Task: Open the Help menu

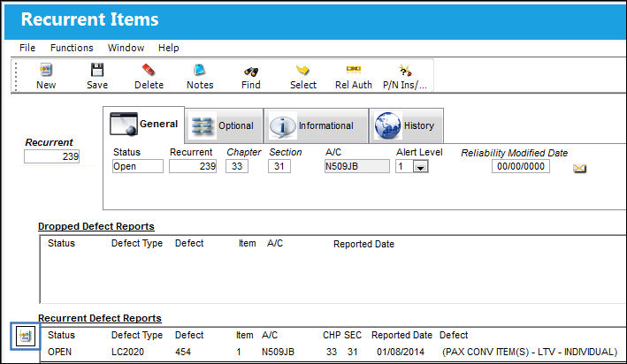Action: point(168,48)
